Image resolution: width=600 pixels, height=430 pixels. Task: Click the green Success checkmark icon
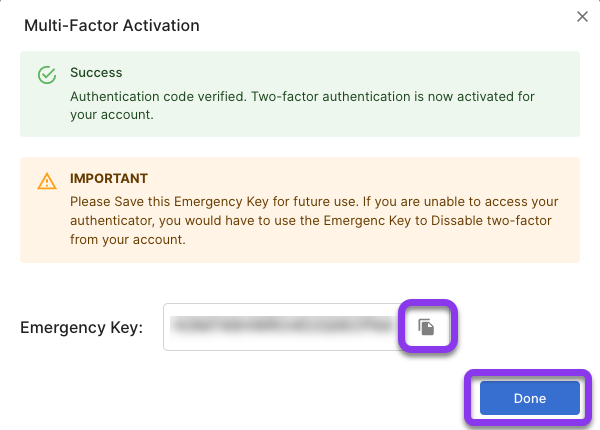[x=46, y=75]
